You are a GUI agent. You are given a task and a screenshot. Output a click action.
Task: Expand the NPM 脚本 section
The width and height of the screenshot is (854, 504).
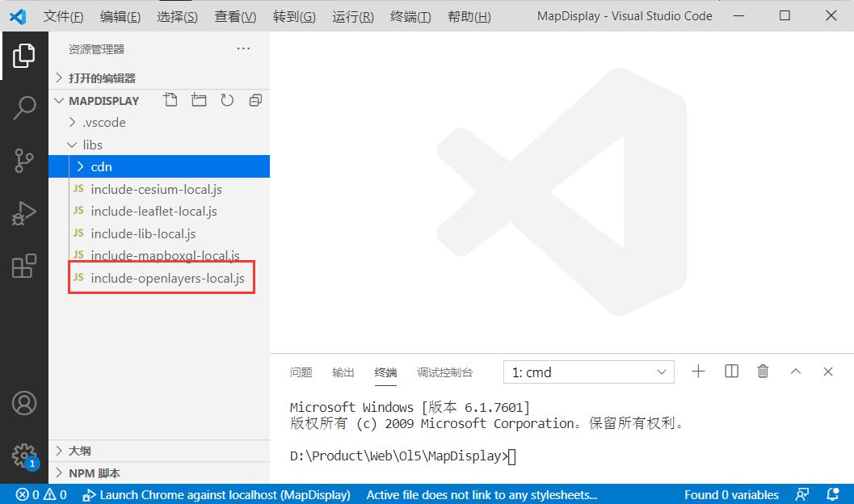pyautogui.click(x=159, y=473)
